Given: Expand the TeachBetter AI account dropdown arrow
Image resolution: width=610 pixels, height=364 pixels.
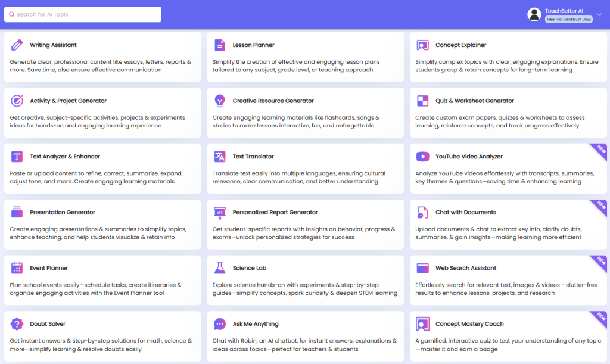Looking at the screenshot, I should (x=598, y=15).
